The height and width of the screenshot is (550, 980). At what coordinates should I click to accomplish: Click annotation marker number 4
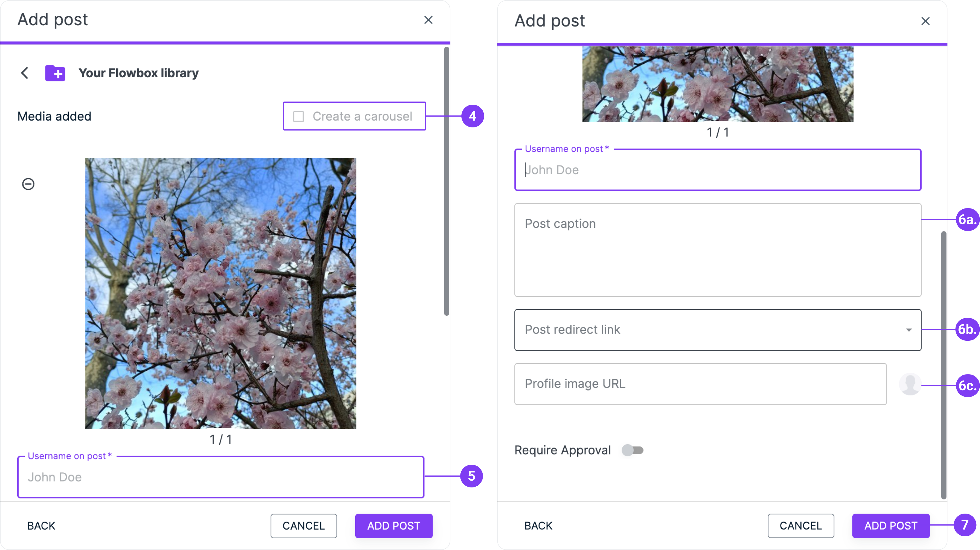coord(472,116)
